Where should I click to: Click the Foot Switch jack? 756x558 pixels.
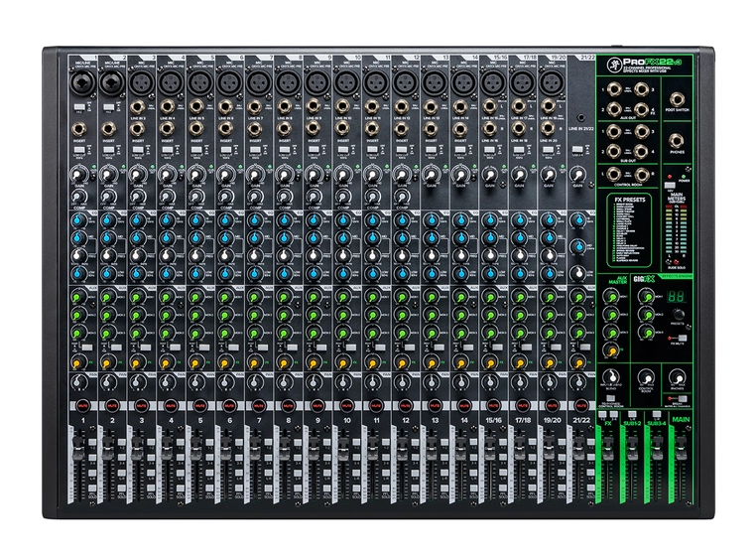coord(677,100)
